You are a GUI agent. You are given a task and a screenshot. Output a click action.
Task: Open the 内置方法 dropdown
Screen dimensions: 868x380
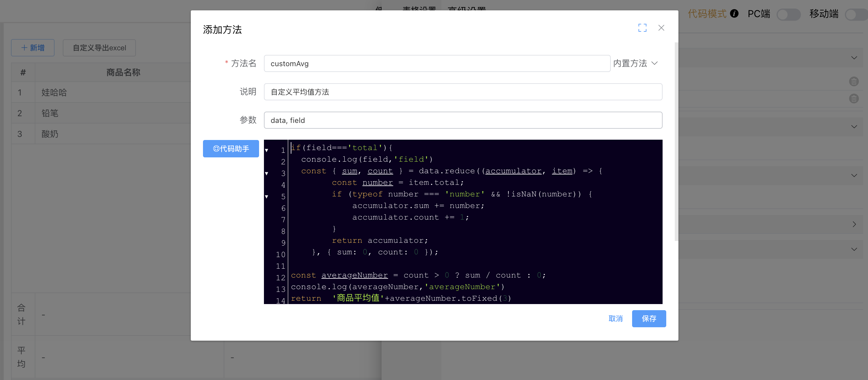click(635, 63)
